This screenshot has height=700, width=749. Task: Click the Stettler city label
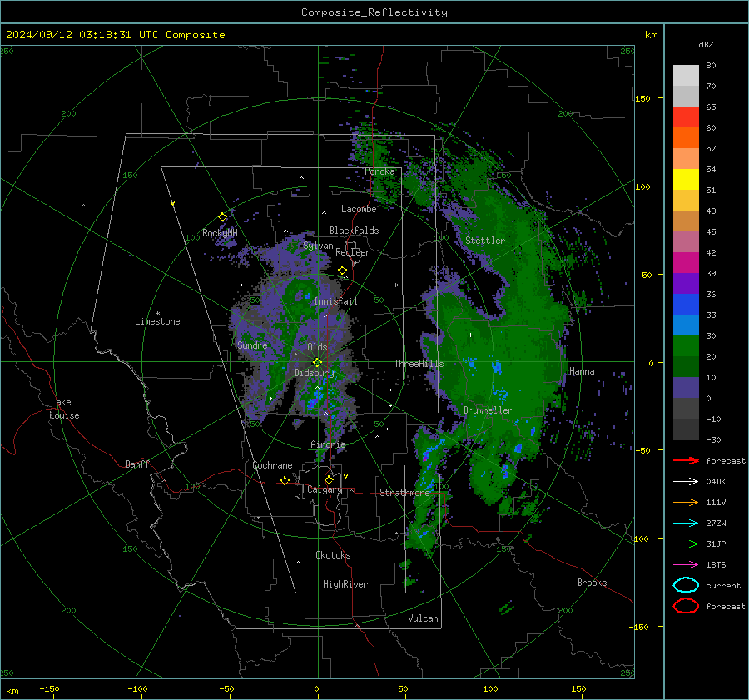[485, 241]
